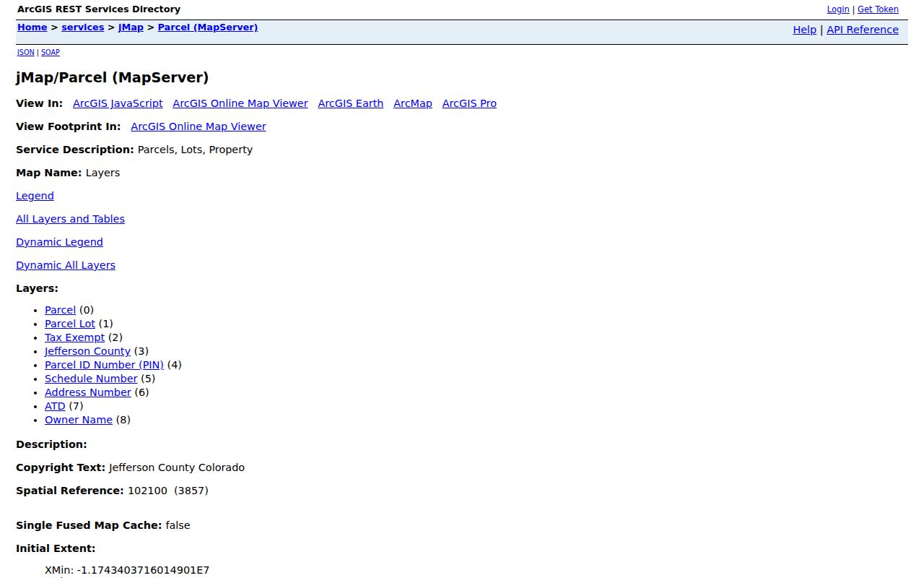This screenshot has height=578, width=924.
Task: Open the jMap folder breadcrumb
Action: click(x=131, y=27)
